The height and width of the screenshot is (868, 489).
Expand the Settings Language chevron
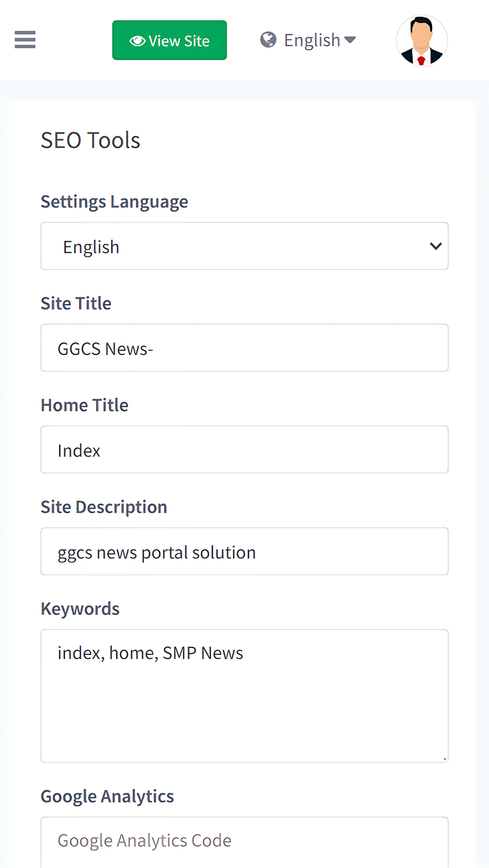(x=435, y=246)
